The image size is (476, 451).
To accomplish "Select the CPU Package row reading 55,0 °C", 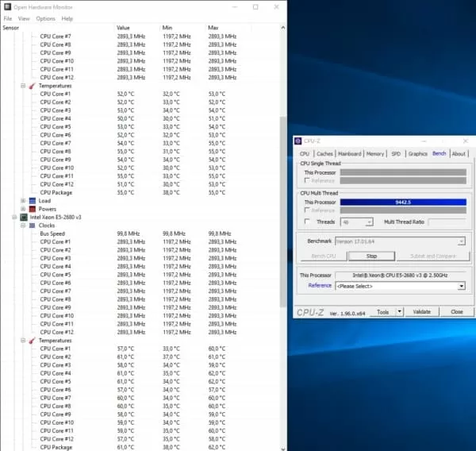I will 140,193.
